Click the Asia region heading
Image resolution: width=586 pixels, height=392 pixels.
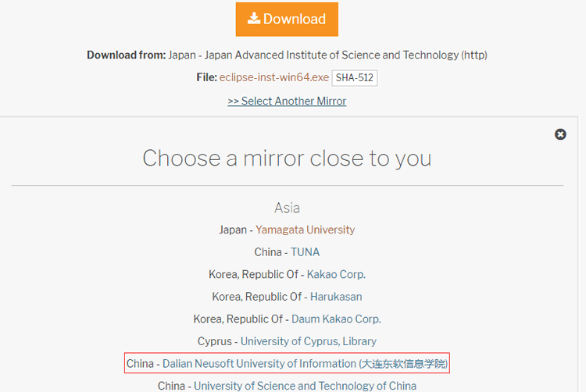tap(287, 208)
